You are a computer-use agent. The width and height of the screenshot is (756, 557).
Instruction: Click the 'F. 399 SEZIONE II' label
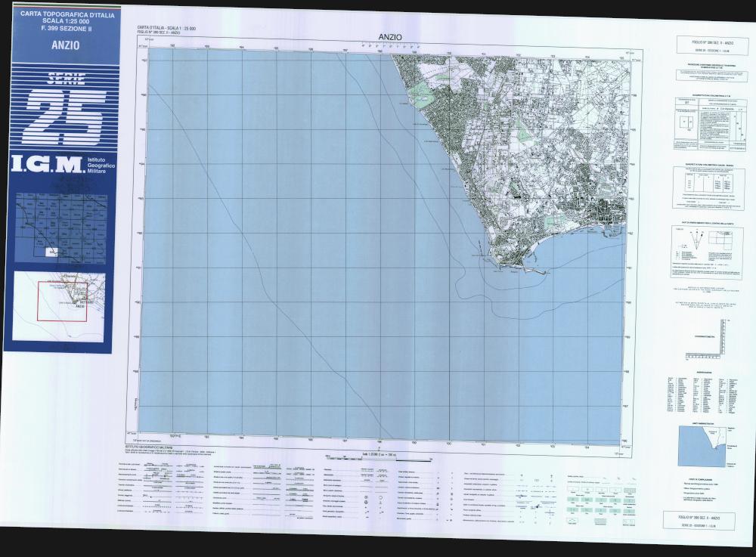66,29
